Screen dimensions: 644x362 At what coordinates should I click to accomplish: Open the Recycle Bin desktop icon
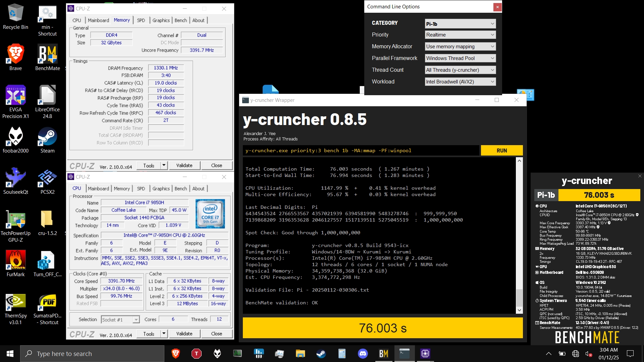pyautogui.click(x=15, y=17)
